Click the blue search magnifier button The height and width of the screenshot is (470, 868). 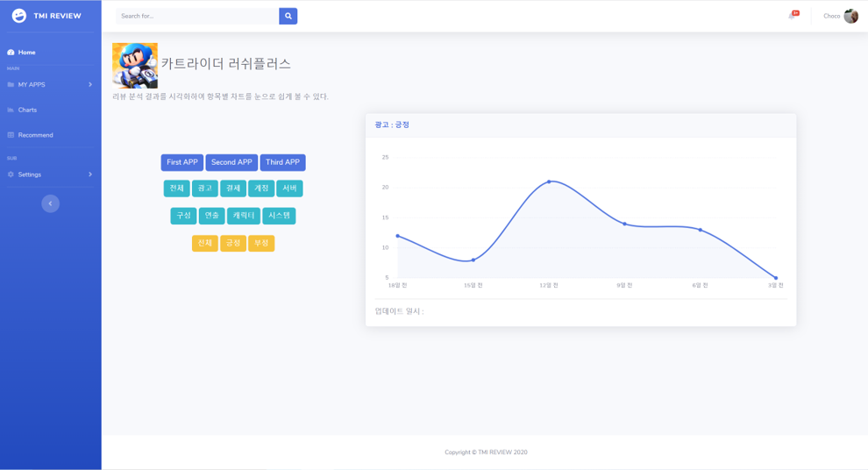288,16
